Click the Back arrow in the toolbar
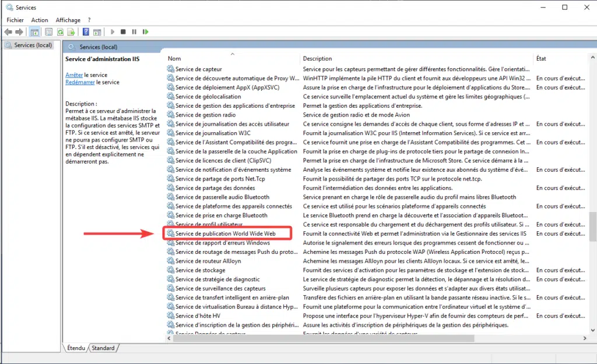Viewport: 597px width, 364px height. click(8, 32)
